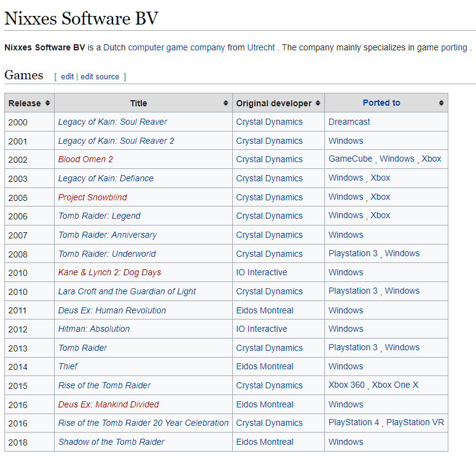This screenshot has height=459, width=476.
Task: Open 'Lara Croft and the Guardian of Light'
Action: (127, 292)
